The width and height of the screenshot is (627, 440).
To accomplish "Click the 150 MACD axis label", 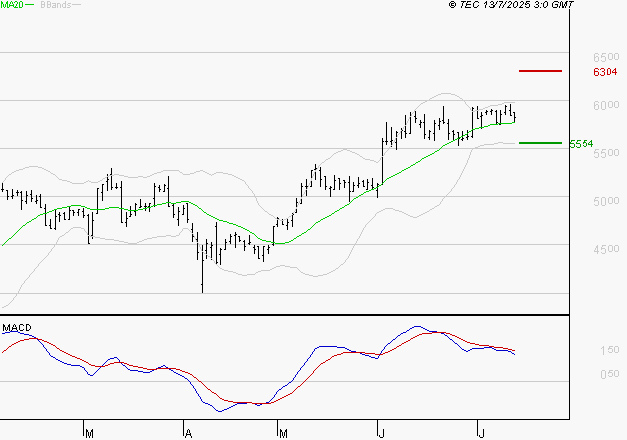I will pyautogui.click(x=610, y=350).
